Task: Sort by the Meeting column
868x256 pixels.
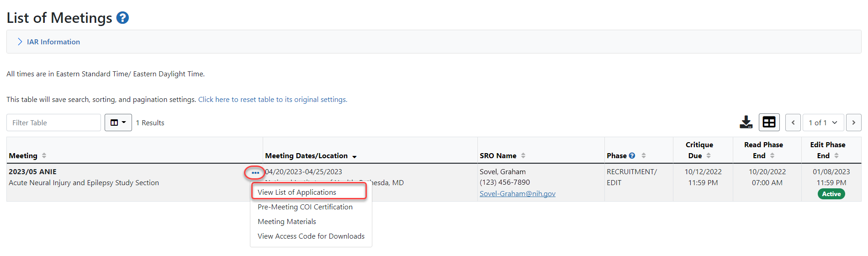Action: pyautogui.click(x=44, y=156)
